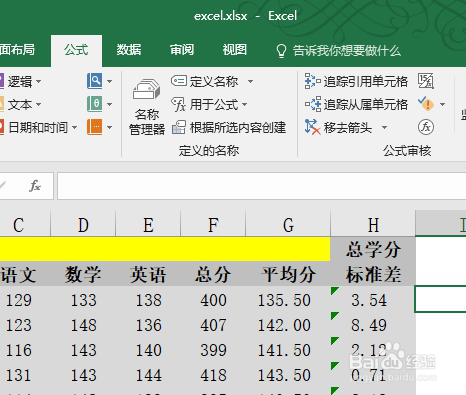Image resolution: width=466 pixels, height=395 pixels.
Task: Click the Create from Selection icon
Action: point(179,127)
